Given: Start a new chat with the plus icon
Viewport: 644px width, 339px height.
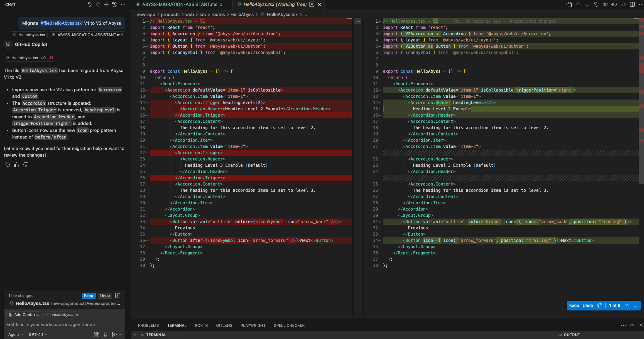Looking at the screenshot, I should [x=106, y=5].
